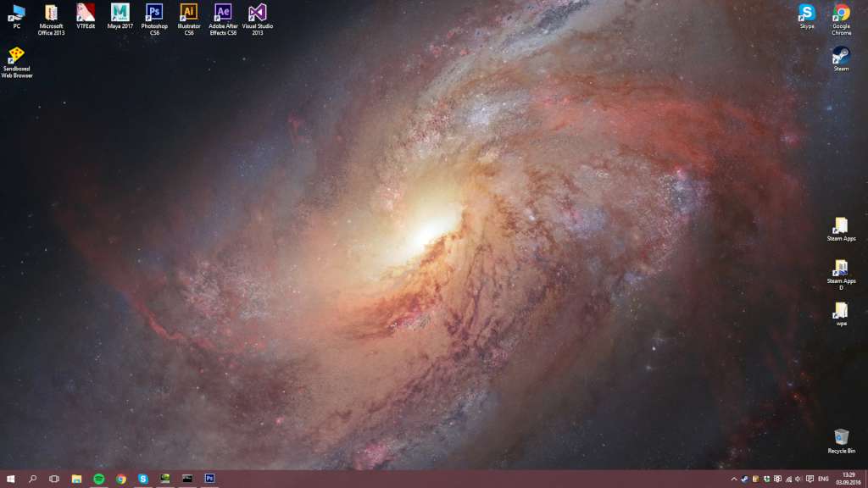Viewport: 868px width, 488px height.
Task: Launch Spotify from the taskbar
Action: [98, 480]
